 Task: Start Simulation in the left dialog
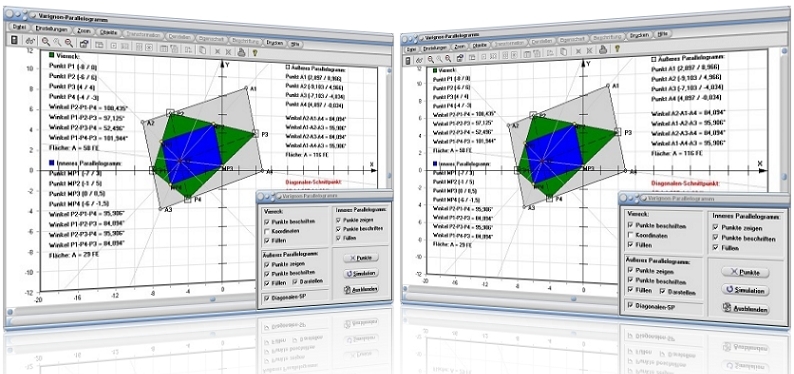pos(361,273)
